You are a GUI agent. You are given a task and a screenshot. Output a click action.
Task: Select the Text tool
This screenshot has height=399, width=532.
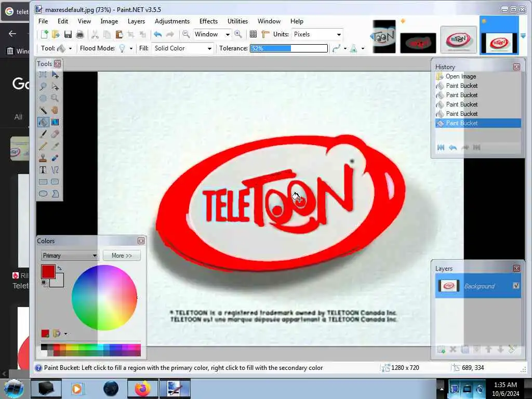point(43,170)
